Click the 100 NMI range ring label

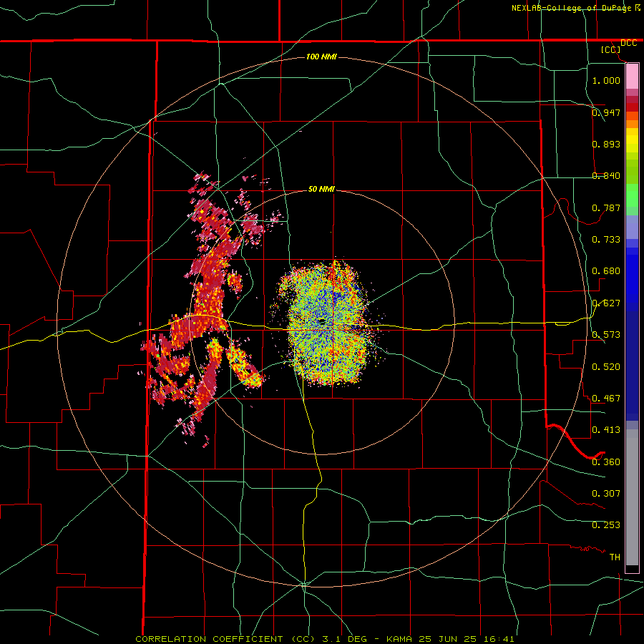[321, 57]
